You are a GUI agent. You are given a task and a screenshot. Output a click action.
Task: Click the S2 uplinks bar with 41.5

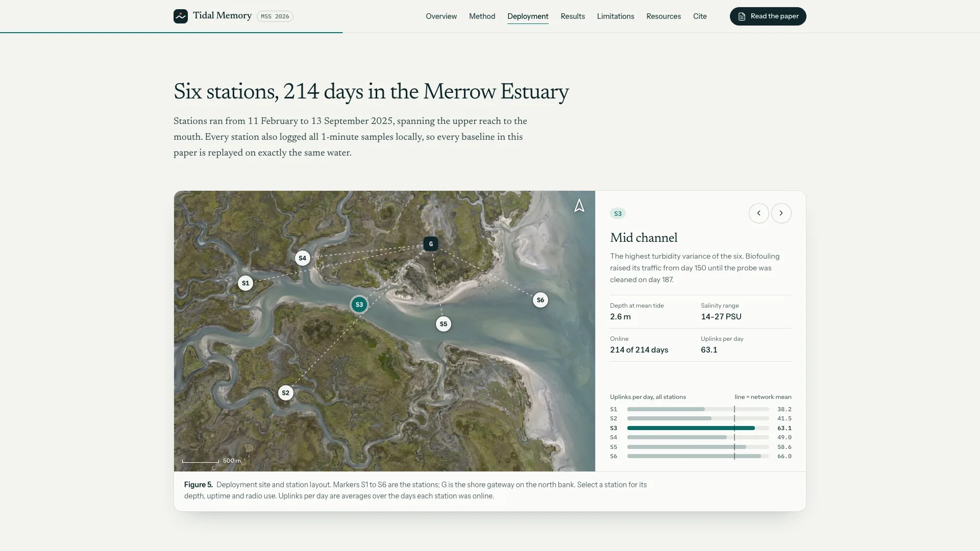click(x=701, y=418)
